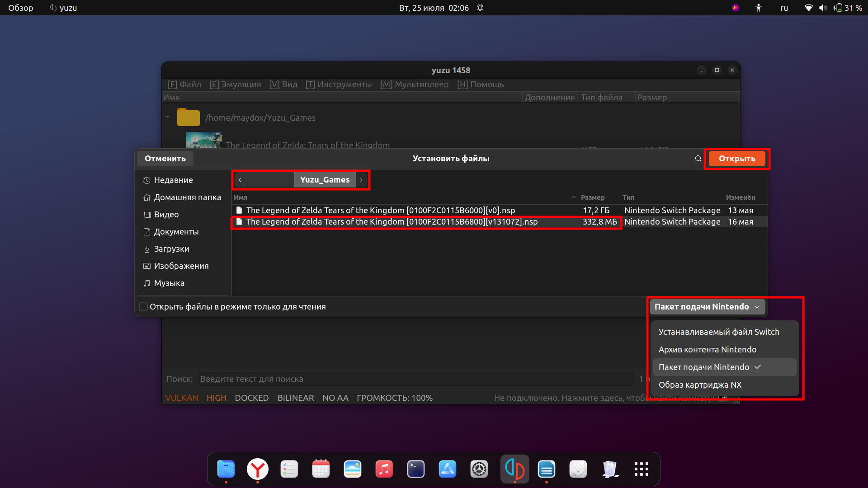This screenshot has width=868, height=488.
Task: Sort by the Размер column header
Action: tap(592, 197)
